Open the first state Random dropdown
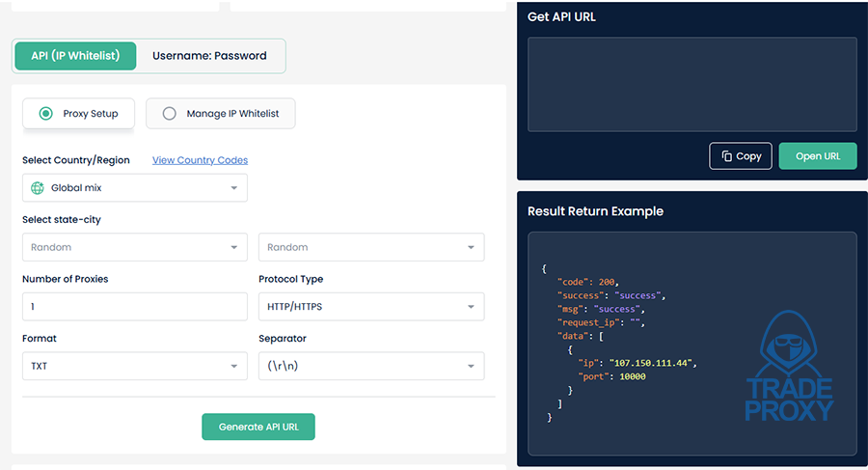Viewport: 868px width, 470px height. (x=134, y=247)
